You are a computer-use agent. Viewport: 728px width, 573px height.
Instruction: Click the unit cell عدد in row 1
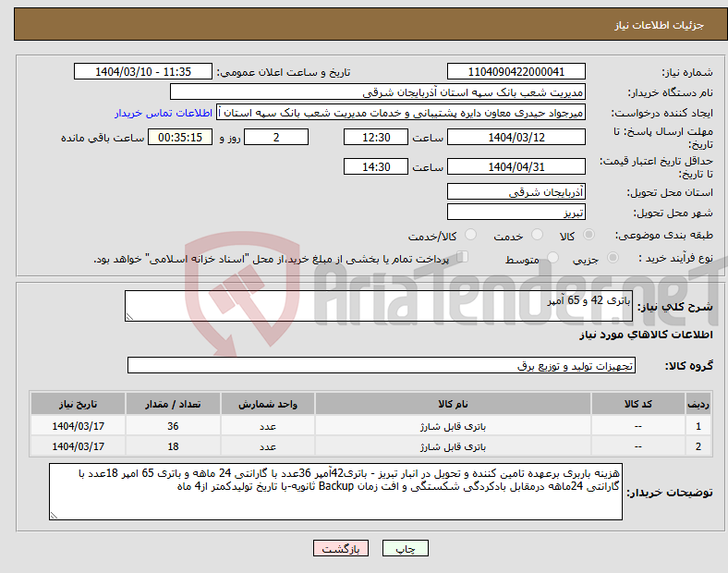(268, 426)
